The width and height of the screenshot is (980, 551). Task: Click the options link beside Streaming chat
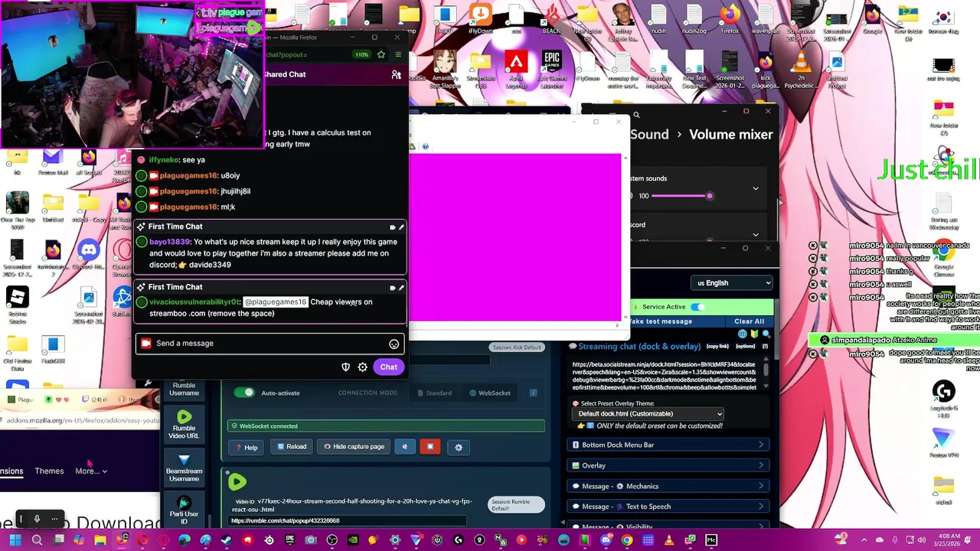745,347
